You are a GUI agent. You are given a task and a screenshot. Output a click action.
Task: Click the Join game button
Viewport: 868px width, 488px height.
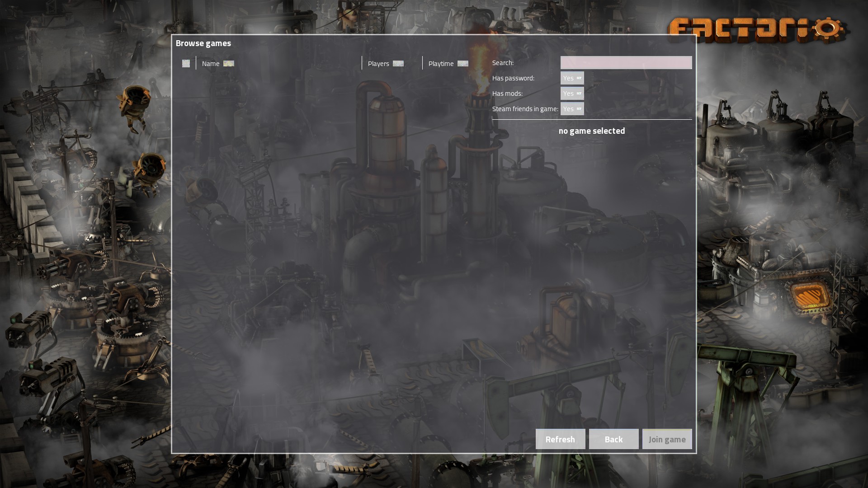(x=667, y=439)
